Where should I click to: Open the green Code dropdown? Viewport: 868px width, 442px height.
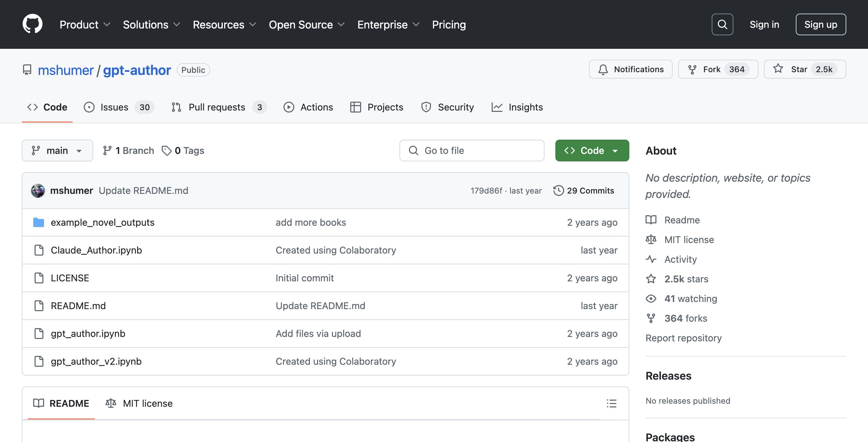tap(592, 150)
